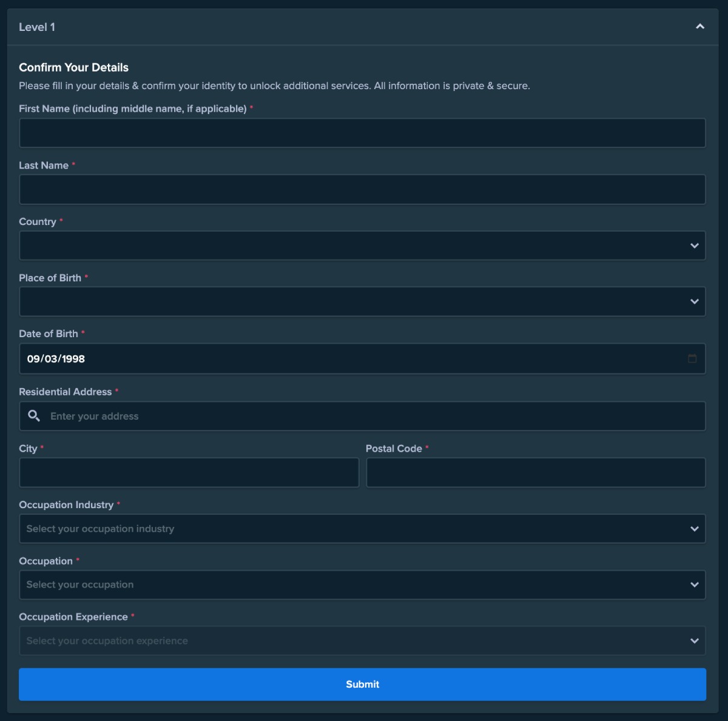Open the Place of Birth dropdown
The height and width of the screenshot is (721, 728).
click(352, 301)
